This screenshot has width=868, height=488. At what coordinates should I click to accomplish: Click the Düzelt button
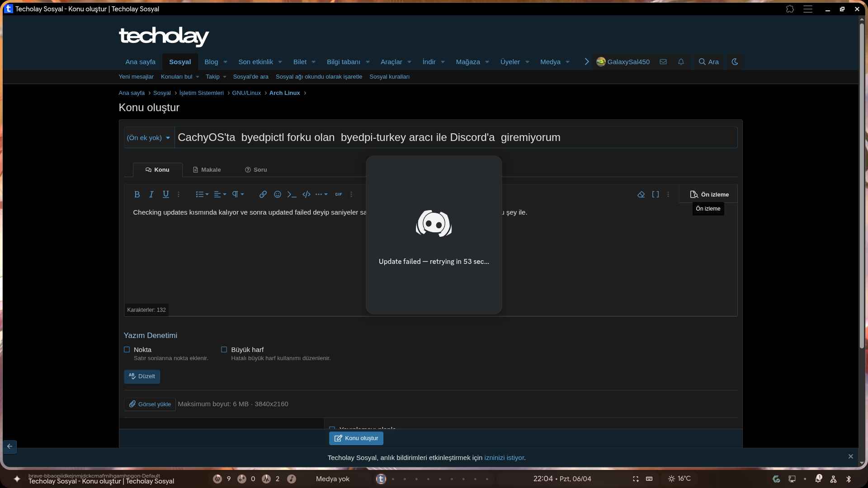point(142,376)
